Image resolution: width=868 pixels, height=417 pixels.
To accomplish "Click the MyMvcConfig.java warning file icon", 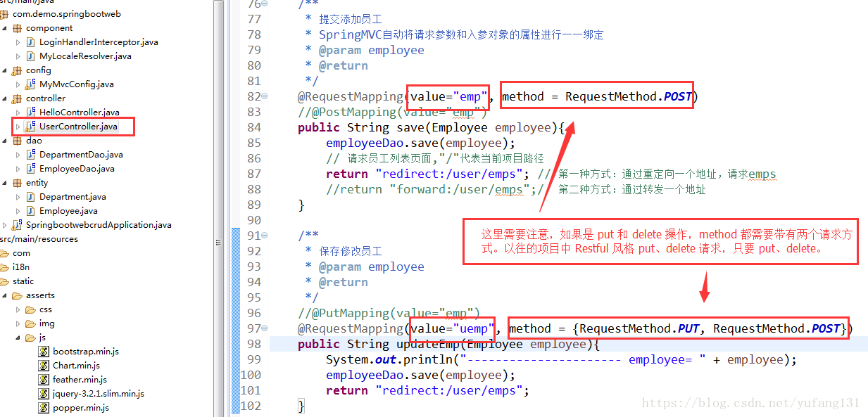I will point(31,84).
